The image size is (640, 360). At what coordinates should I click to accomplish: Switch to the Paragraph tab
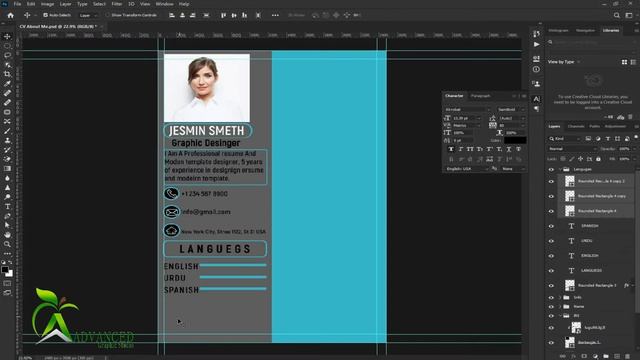(481, 96)
